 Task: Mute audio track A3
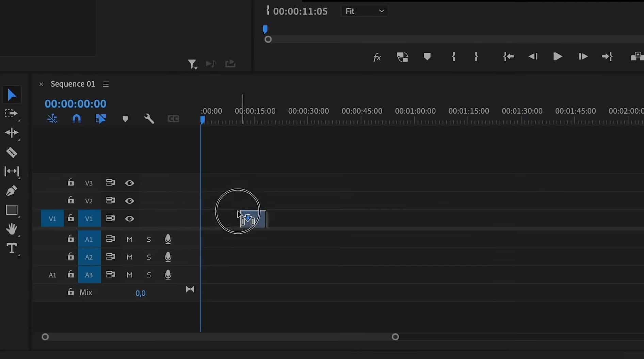129,275
